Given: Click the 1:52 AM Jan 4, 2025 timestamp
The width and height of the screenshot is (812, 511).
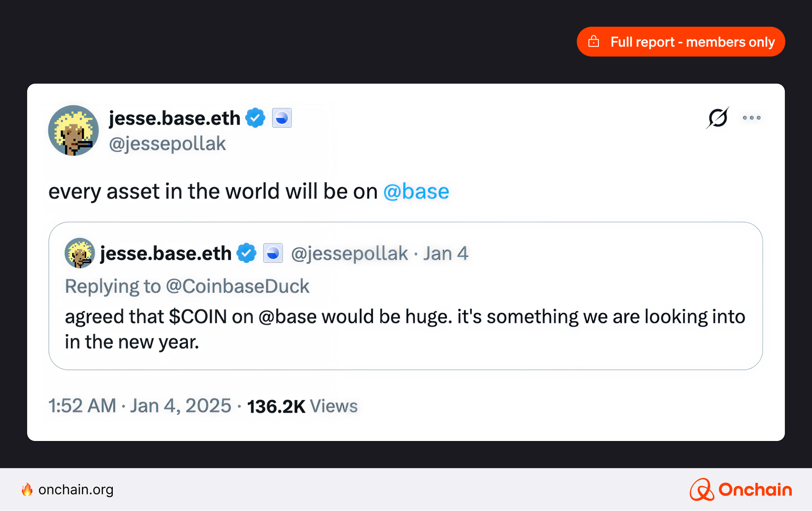Looking at the screenshot, I should click(140, 406).
